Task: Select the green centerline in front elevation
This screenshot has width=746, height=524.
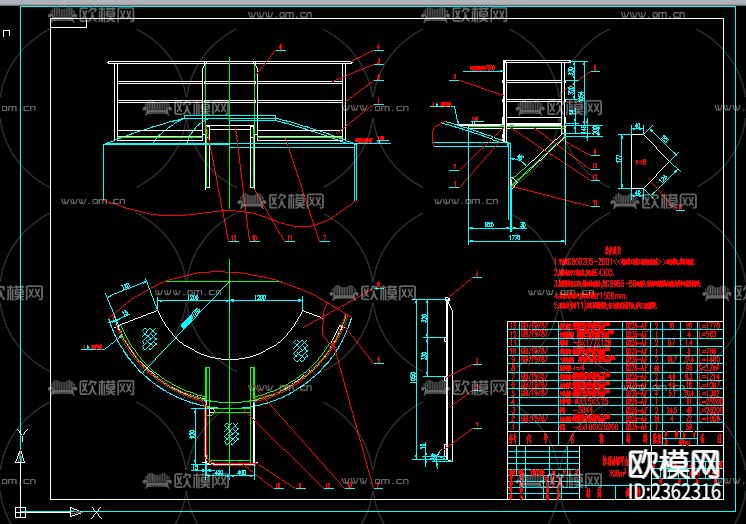Action: 230,131
